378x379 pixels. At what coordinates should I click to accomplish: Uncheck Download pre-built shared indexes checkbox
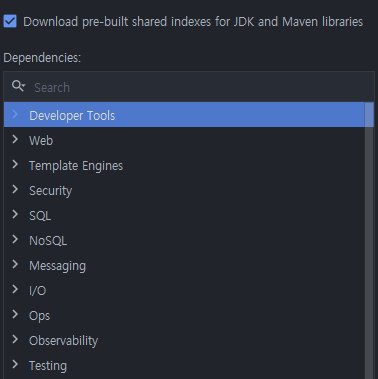click(x=10, y=22)
